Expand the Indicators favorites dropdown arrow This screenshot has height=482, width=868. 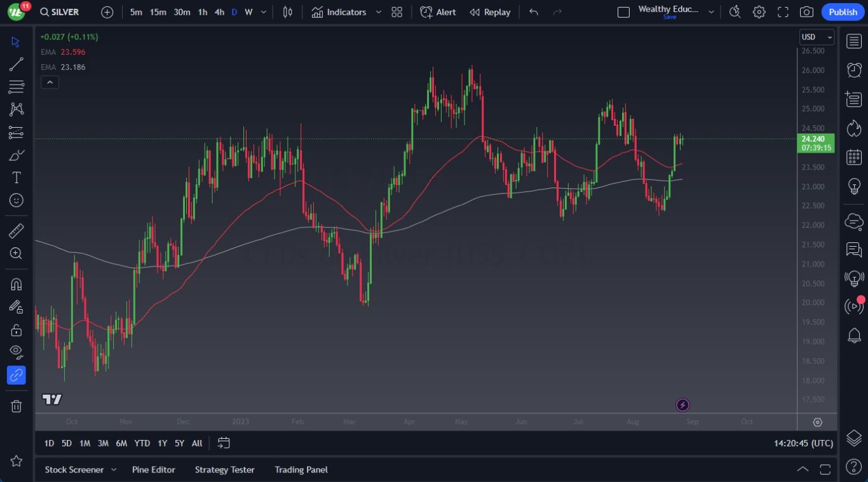[379, 12]
